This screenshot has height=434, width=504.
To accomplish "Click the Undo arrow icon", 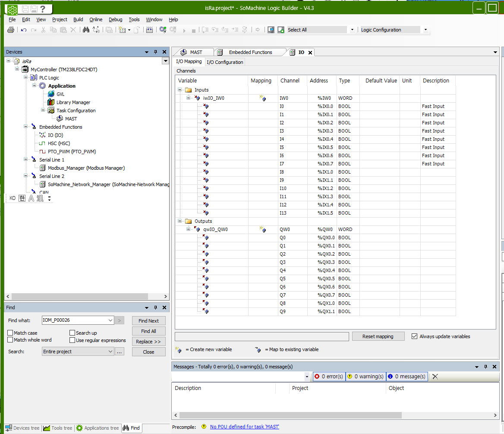I will pyautogui.click(x=23, y=30).
